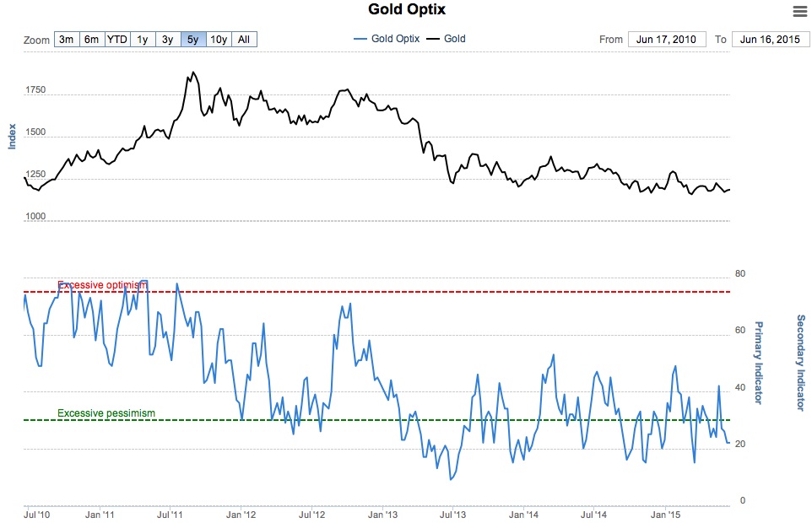Choose the 3y zoom button

click(168, 39)
